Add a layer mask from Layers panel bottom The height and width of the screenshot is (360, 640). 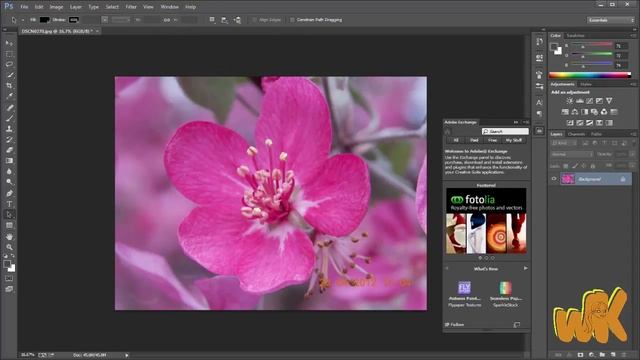click(x=580, y=355)
